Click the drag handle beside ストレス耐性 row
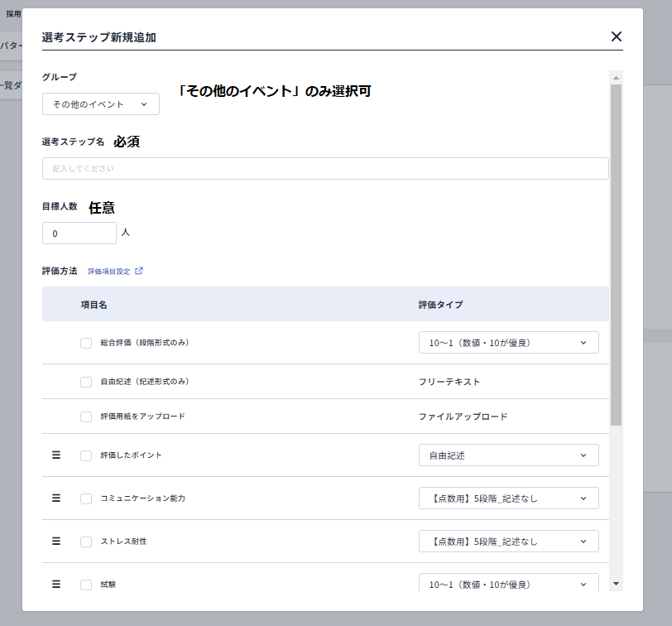The height and width of the screenshot is (626, 672). click(x=55, y=541)
